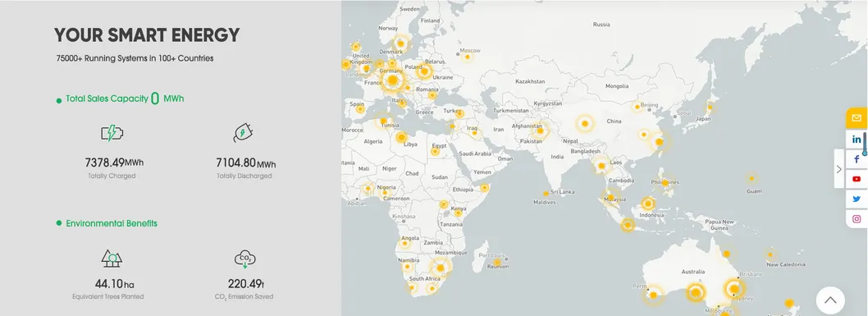Click the CO2 Emission Saved label
This screenshot has height=316, width=868.
coord(244,297)
